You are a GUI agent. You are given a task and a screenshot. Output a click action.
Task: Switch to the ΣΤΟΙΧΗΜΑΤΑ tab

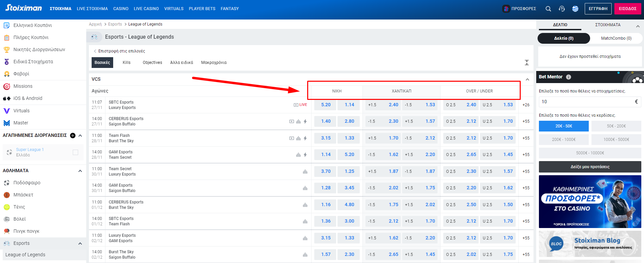[608, 25]
